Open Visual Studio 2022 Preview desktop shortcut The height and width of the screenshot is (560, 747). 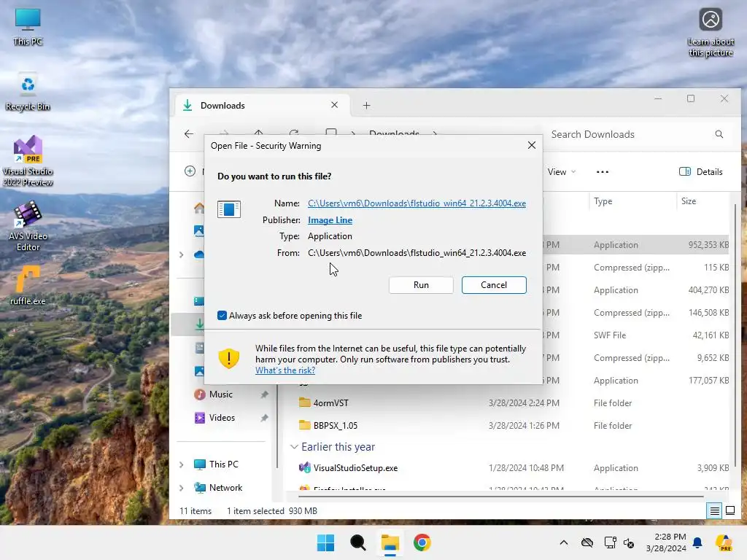click(28, 161)
